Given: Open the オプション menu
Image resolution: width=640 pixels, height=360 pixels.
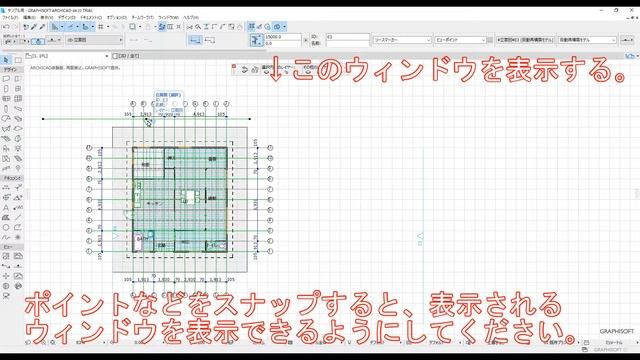Looking at the screenshot, I should (117, 18).
